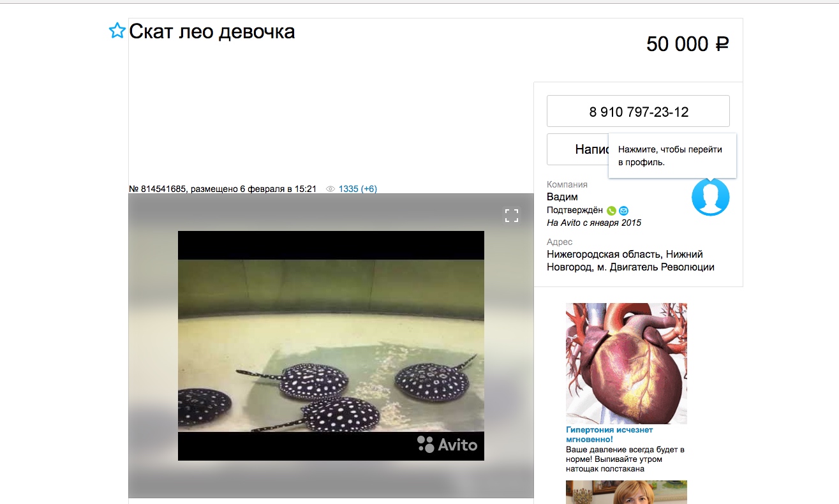This screenshot has width=839, height=504.
Task: Click the Нижний Новгород address text
Action: click(x=630, y=261)
